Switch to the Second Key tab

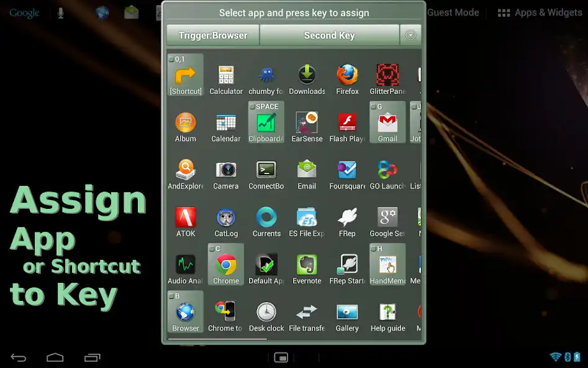coord(329,35)
